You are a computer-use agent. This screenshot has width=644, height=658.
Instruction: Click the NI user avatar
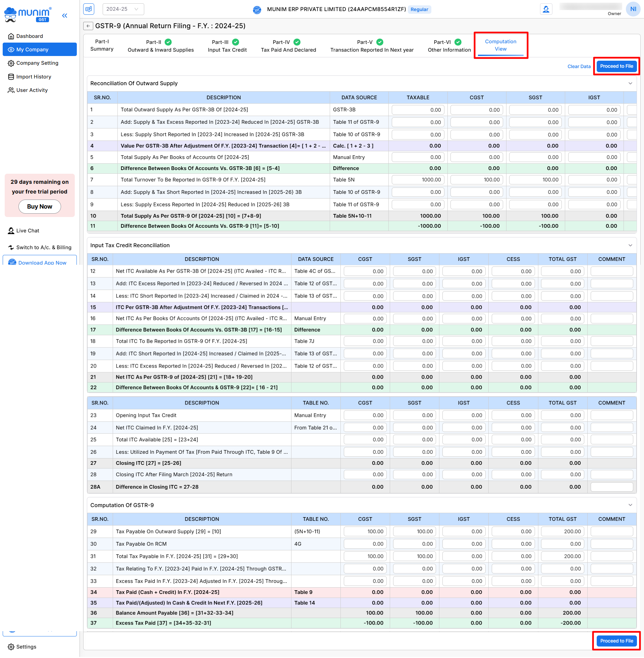point(633,9)
